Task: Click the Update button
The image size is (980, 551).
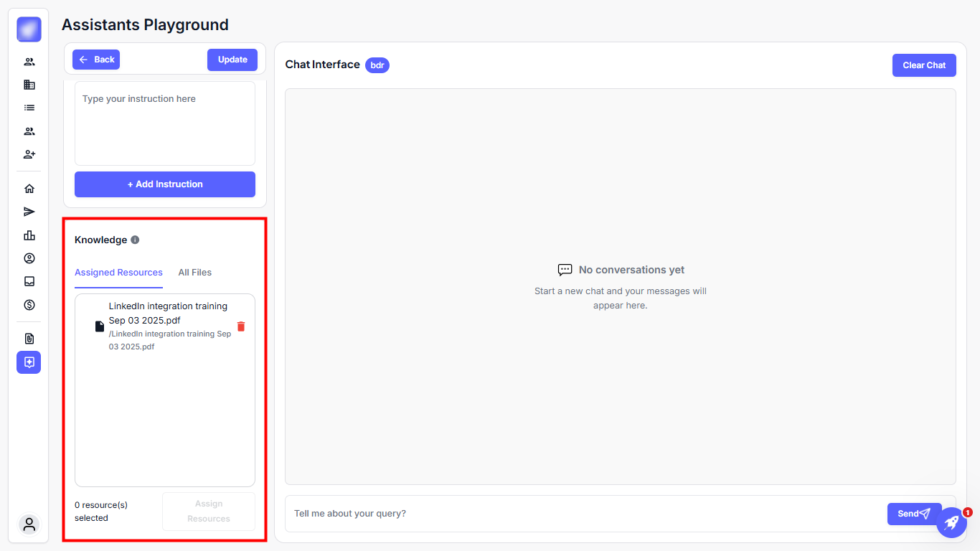Action: (232, 60)
